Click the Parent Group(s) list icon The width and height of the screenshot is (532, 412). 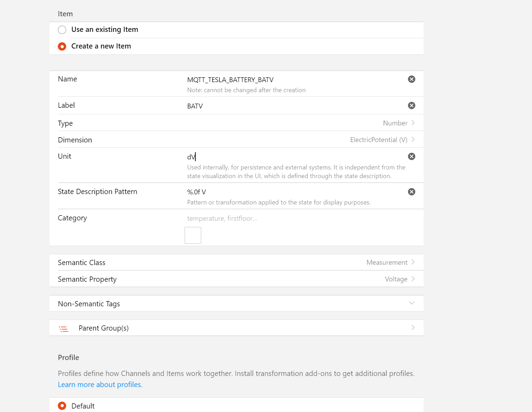(x=63, y=328)
